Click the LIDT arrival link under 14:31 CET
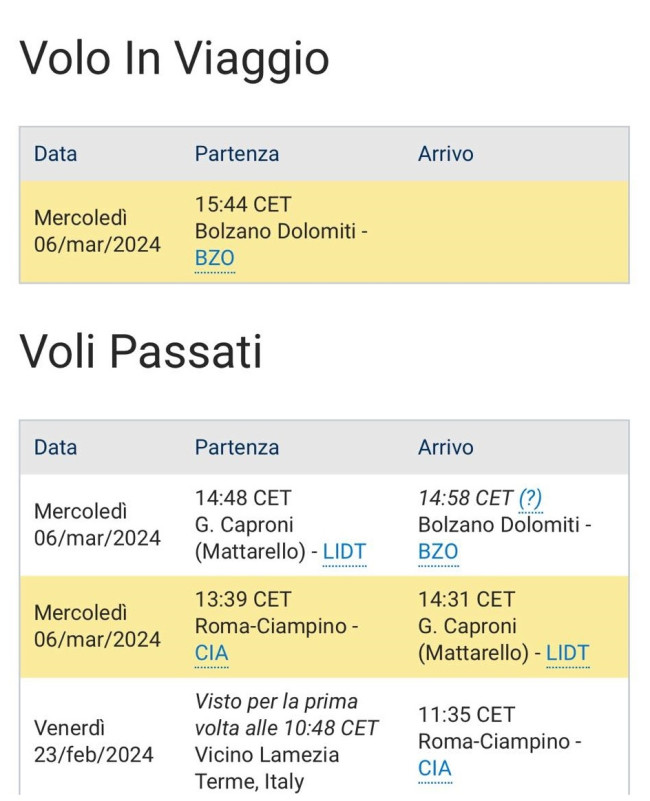This screenshot has width=650, height=801. [x=568, y=653]
